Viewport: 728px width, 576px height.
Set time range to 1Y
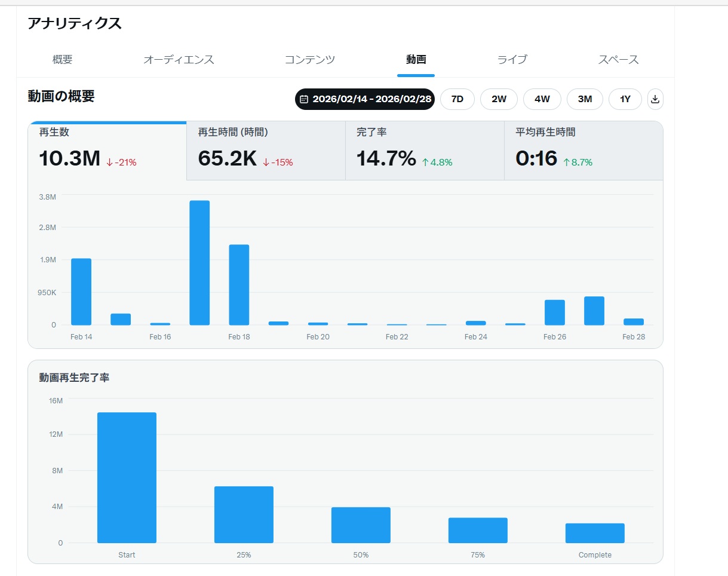point(625,99)
